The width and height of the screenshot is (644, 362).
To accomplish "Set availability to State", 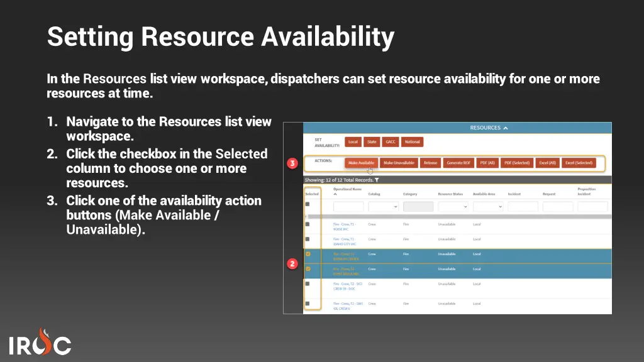I will coord(372,142).
